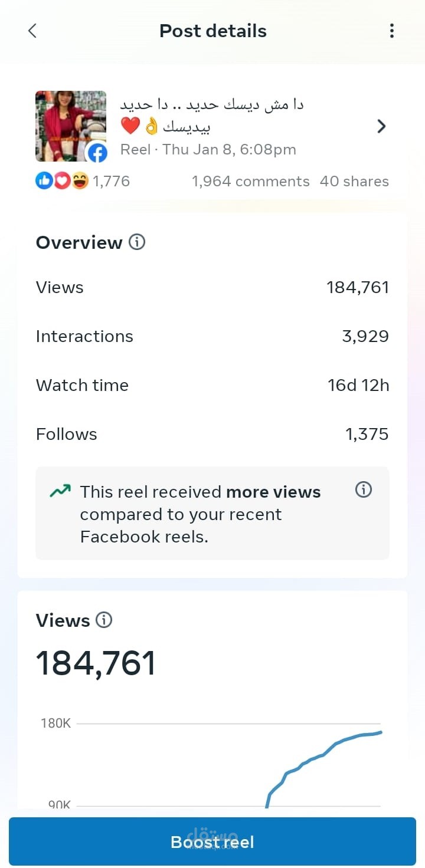Open the reel thumbnail image
The width and height of the screenshot is (425, 868).
tap(71, 126)
